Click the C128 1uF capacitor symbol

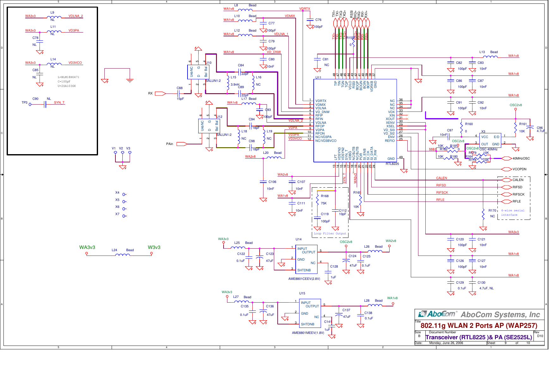point(328,272)
